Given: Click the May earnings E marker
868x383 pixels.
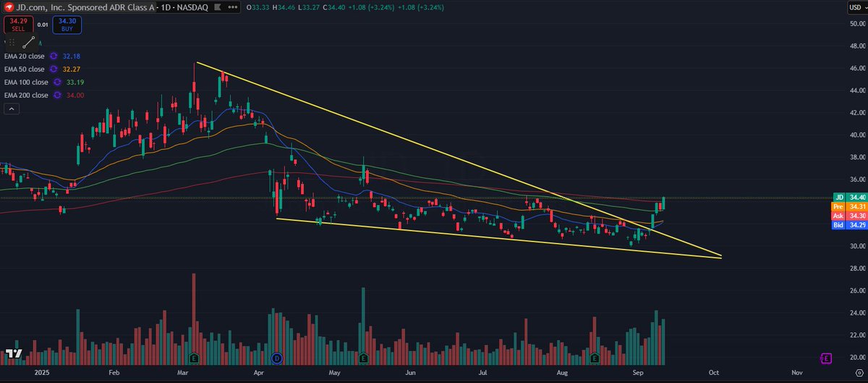Looking at the screenshot, I should point(363,358).
